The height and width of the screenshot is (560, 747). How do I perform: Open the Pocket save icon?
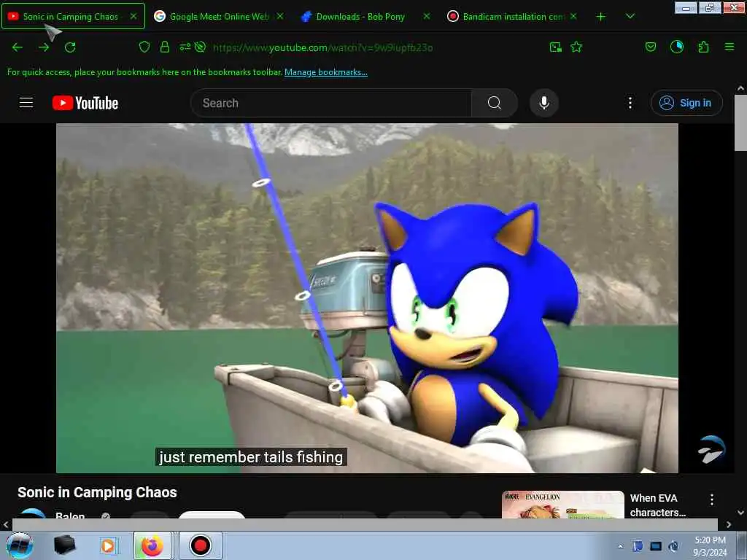click(650, 47)
